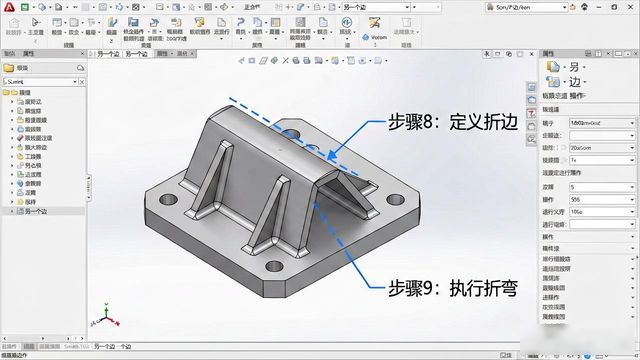Viewport: 640px width, 360px height.
Task: Click the round blue icon in the ribbon
Action: (346, 22)
